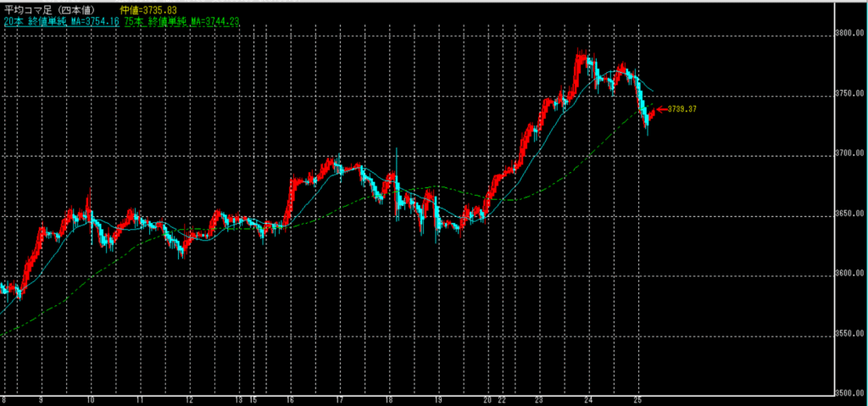
Task: Select the 3739.37 current price label
Action: 681,109
